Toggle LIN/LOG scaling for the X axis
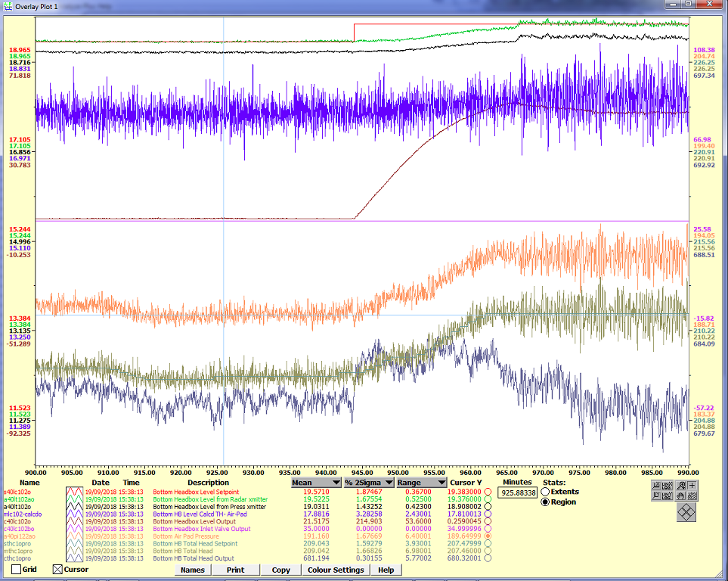 pyautogui.click(x=666, y=486)
